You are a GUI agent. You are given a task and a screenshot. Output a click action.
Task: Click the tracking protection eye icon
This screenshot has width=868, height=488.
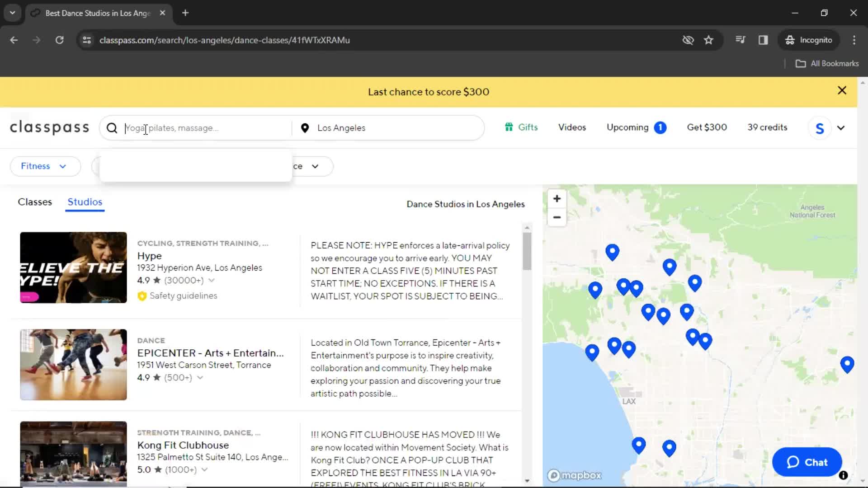click(688, 40)
